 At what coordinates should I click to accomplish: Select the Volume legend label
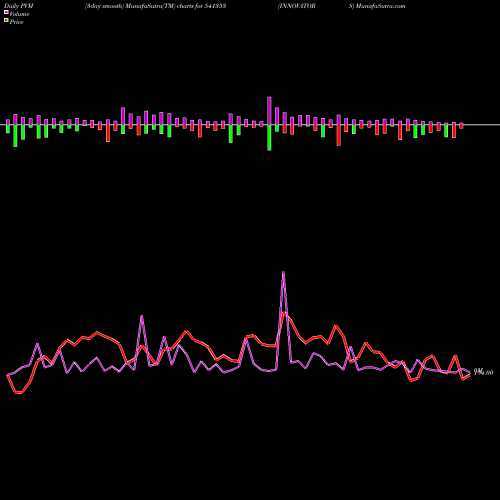pos(19,14)
